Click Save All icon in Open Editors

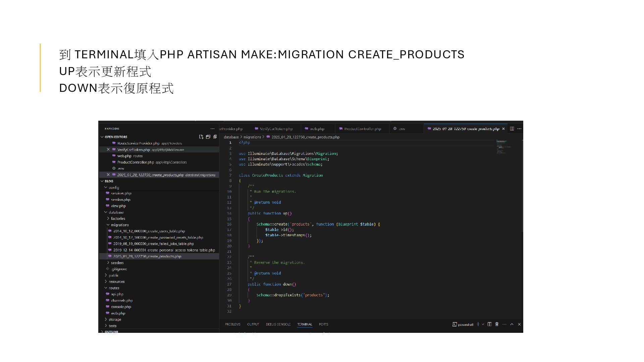tap(208, 137)
